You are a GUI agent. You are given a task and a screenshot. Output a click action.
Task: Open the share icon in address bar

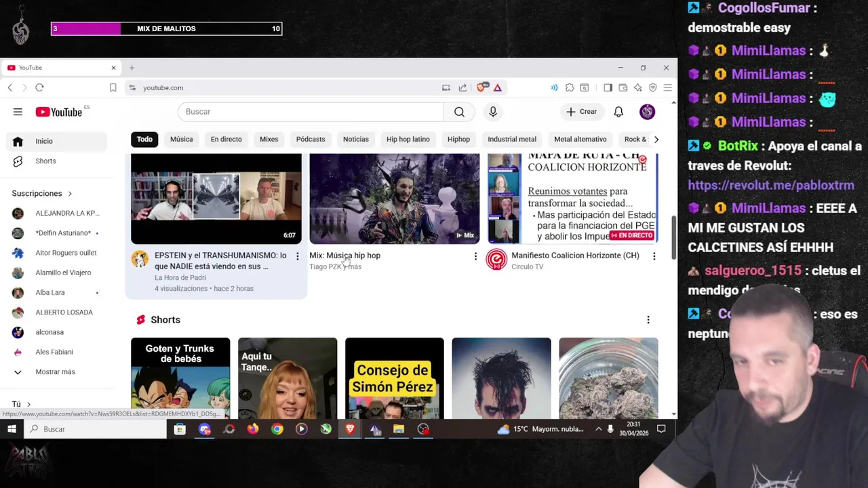[x=462, y=87]
